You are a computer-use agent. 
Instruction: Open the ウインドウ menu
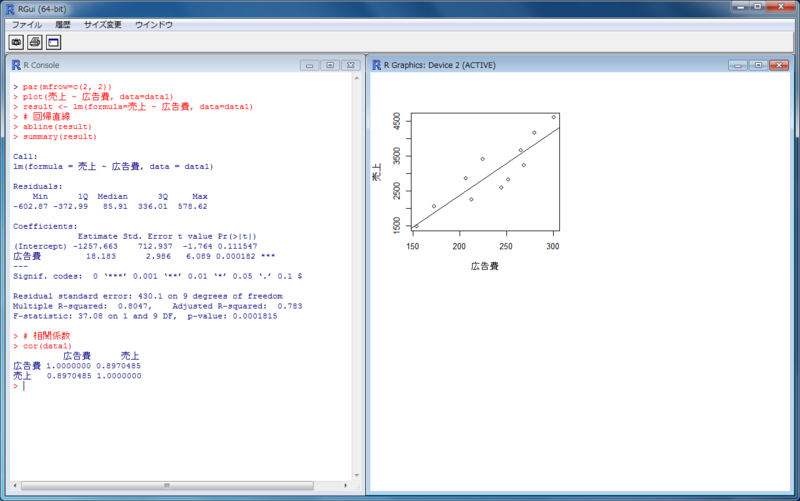pos(154,24)
